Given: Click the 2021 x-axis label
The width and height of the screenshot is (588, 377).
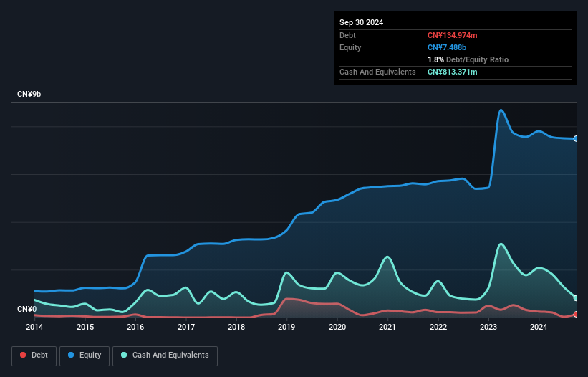Looking at the screenshot, I should 387,327.
